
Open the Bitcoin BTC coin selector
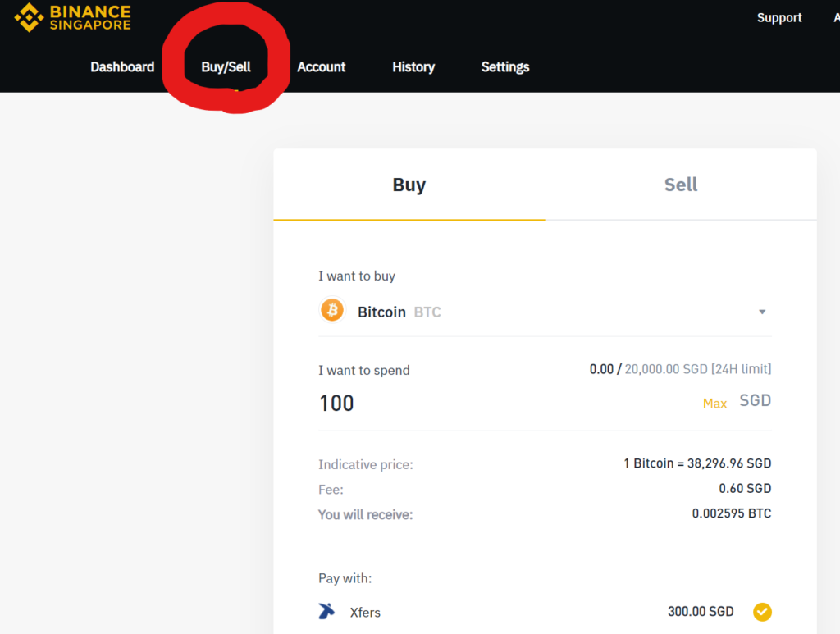click(545, 312)
